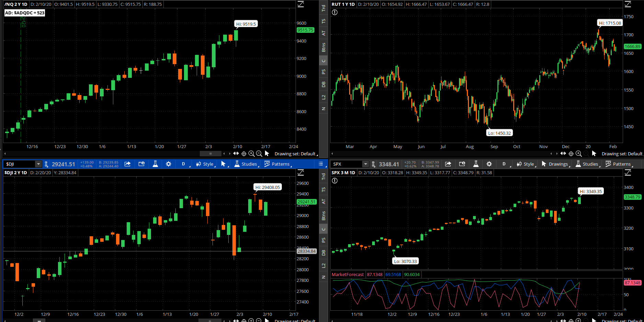Click zoom-in magnifier under the /NQ chart
The width and height of the screenshot is (644, 322).
point(251,154)
